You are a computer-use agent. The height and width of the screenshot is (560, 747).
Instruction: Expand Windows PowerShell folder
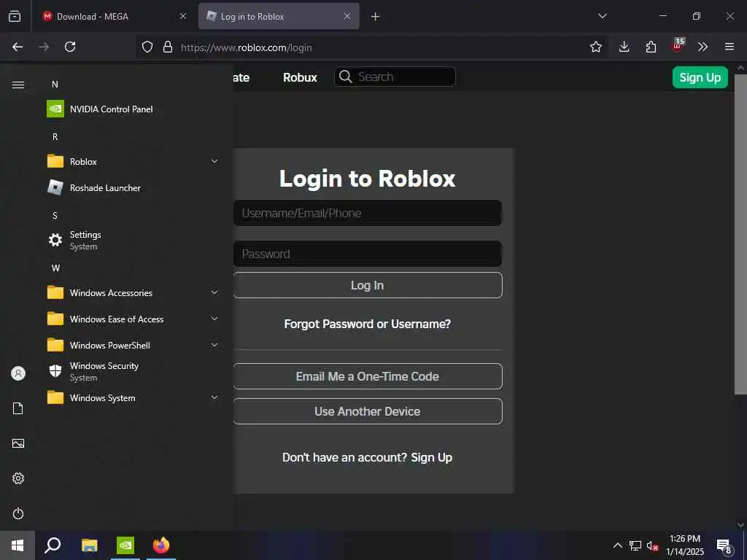pos(214,345)
